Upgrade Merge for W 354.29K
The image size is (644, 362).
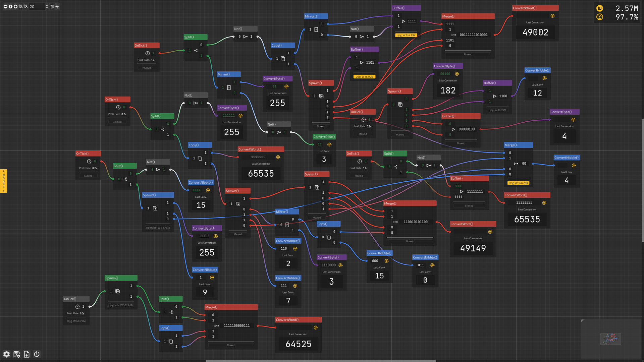pos(519,183)
